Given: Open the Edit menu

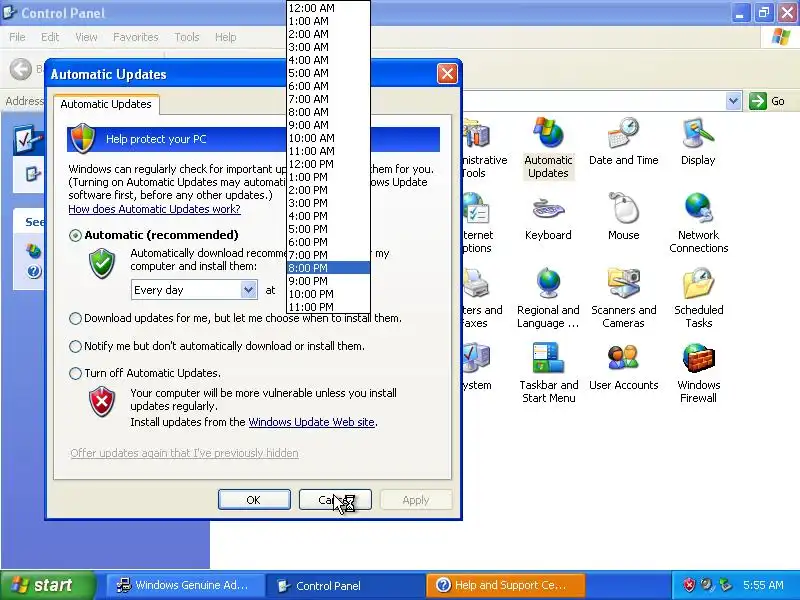Looking at the screenshot, I should pyautogui.click(x=50, y=37).
